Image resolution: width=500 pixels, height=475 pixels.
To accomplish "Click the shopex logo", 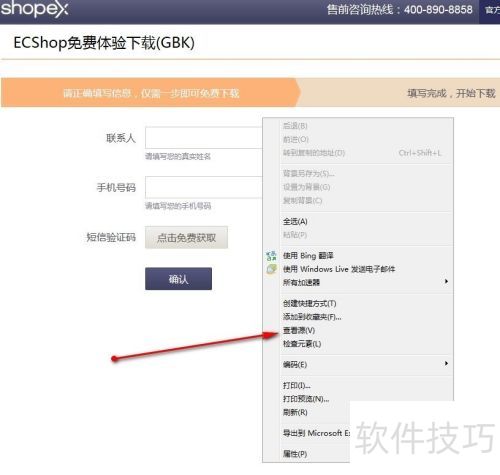I will point(34,8).
